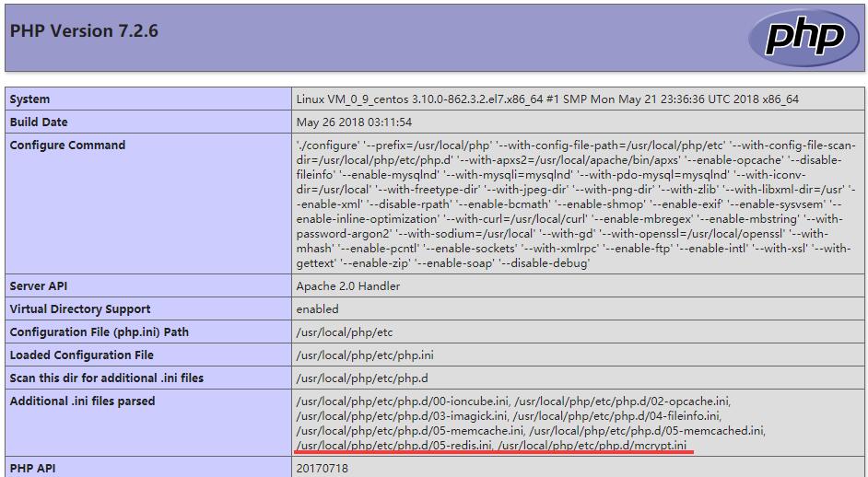Select the Linux VM_0_9_centos system value

(x=547, y=99)
